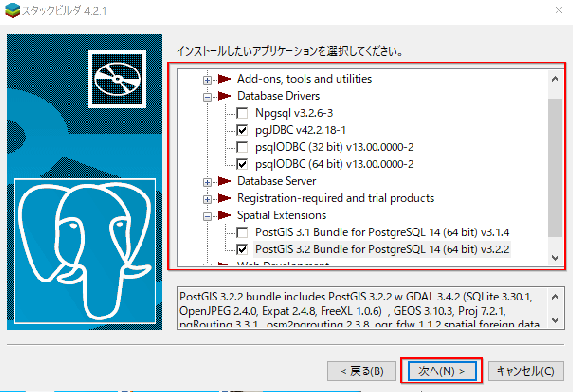Click application list scrollbar down arrow

click(555, 258)
